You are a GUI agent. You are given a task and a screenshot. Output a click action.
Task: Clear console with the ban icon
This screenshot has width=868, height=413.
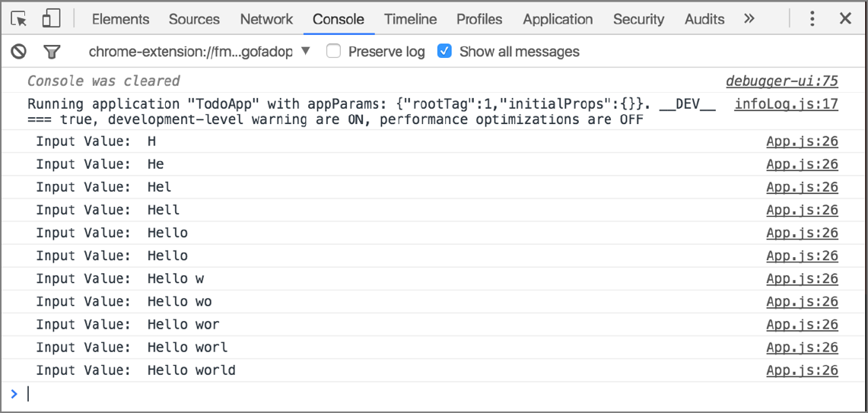pyautogui.click(x=18, y=52)
